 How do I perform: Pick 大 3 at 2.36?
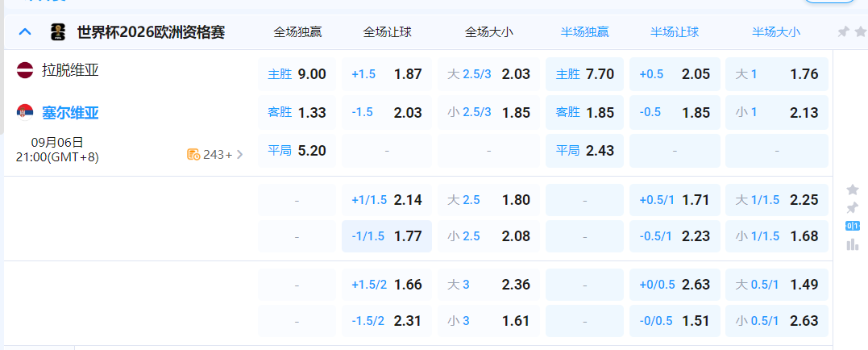pos(488,285)
